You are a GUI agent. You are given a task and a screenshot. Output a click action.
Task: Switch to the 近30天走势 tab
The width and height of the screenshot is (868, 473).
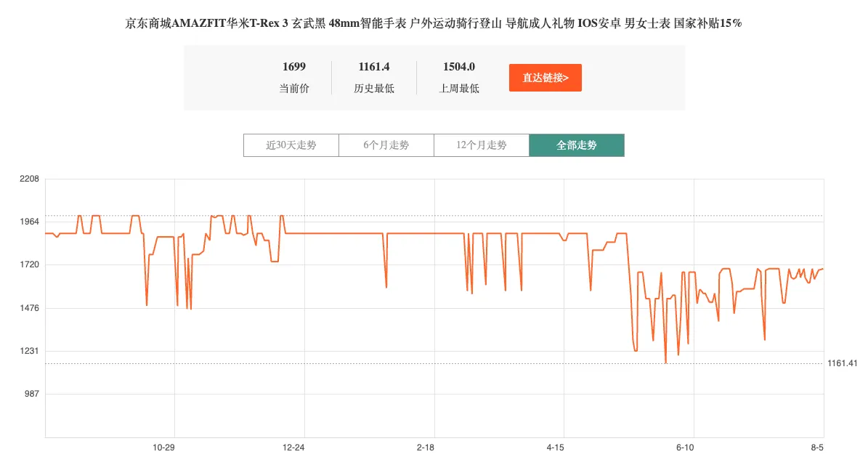(291, 145)
